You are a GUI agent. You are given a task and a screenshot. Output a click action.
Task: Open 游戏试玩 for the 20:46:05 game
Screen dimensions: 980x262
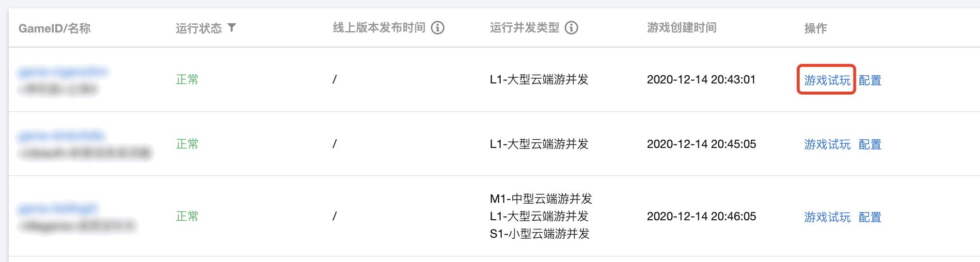(827, 217)
